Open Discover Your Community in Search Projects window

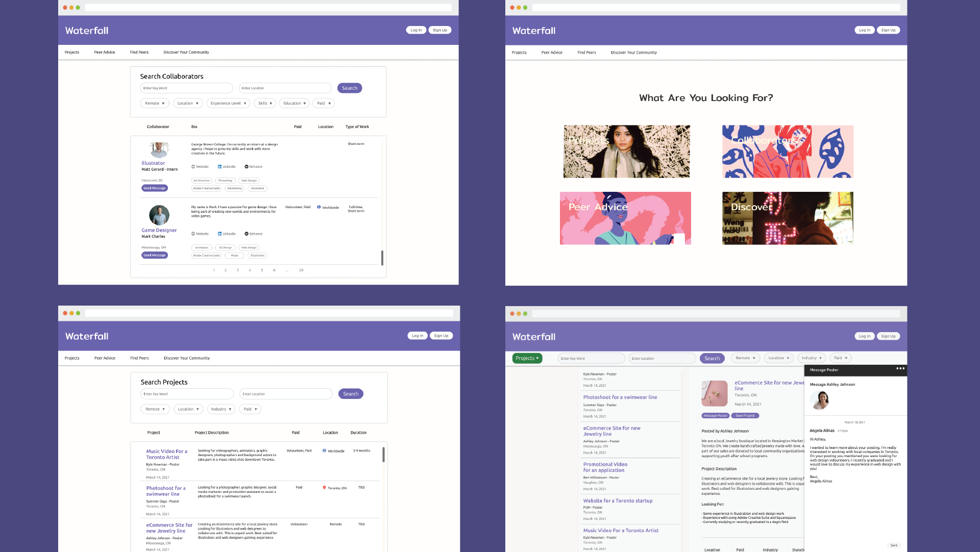(x=187, y=358)
